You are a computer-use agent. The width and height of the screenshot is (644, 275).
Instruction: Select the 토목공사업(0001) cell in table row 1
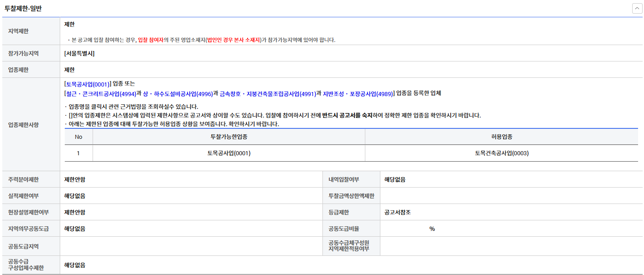tap(229, 153)
